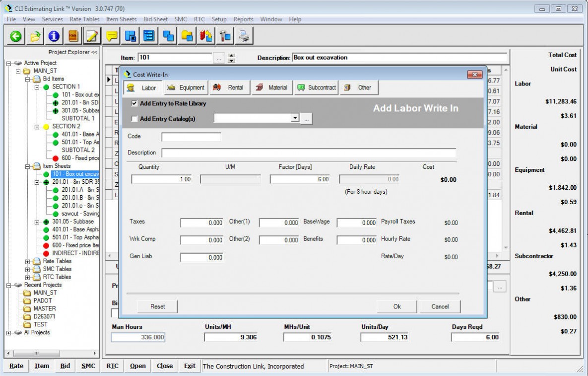Confirm the write-in with Ok
Image resolution: width=588 pixels, height=376 pixels.
[x=397, y=306]
